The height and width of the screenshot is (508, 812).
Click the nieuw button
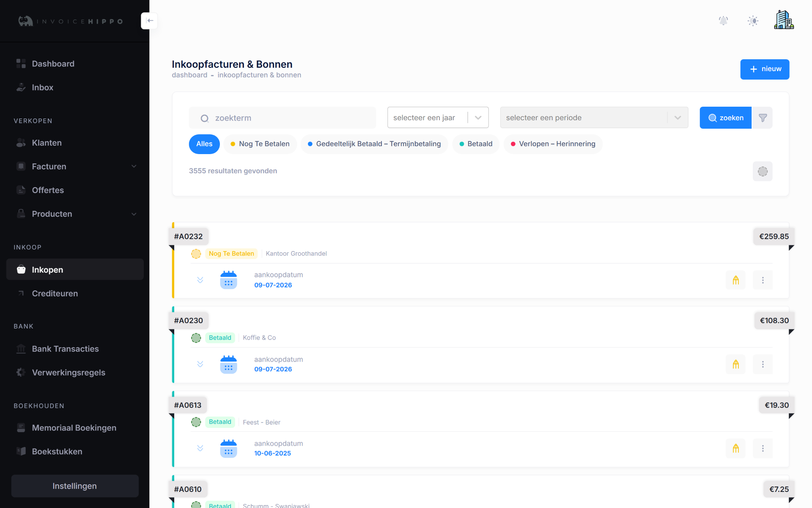click(x=765, y=69)
